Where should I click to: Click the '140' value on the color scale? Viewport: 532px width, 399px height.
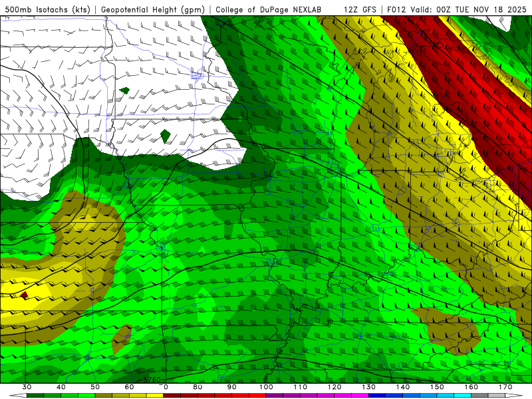coord(403,387)
